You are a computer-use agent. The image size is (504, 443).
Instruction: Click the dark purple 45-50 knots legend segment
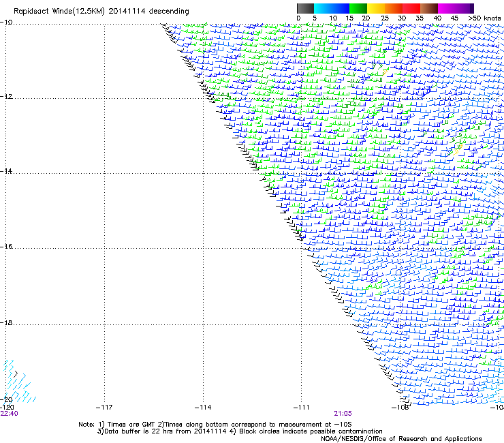click(465, 8)
